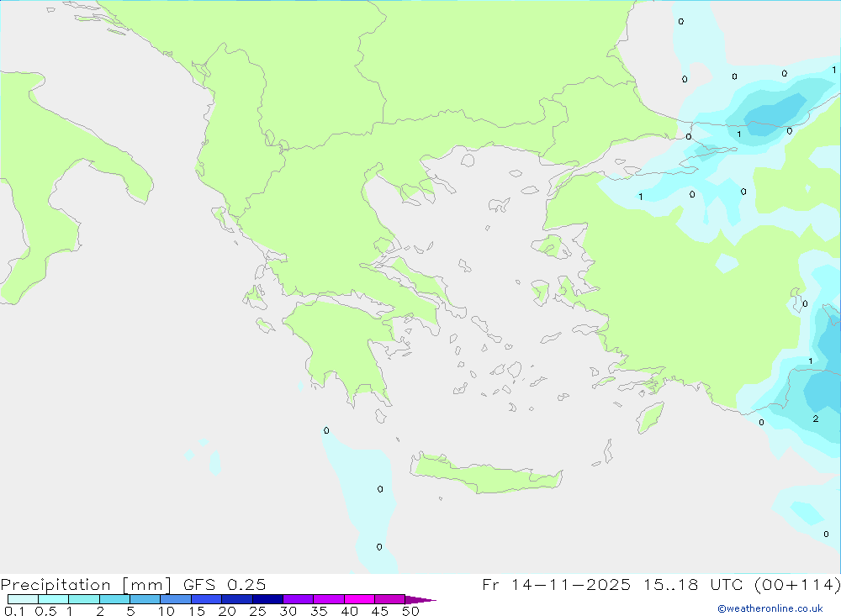
Task: Click the '0.1' legend scale label
Action: pyautogui.click(x=14, y=611)
